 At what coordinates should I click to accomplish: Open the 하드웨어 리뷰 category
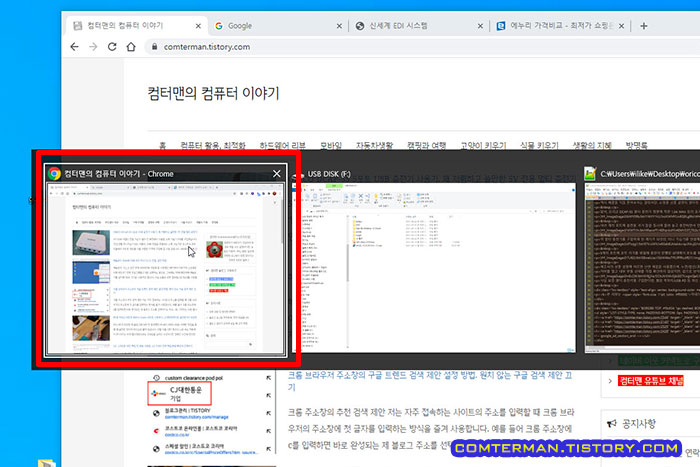283,146
